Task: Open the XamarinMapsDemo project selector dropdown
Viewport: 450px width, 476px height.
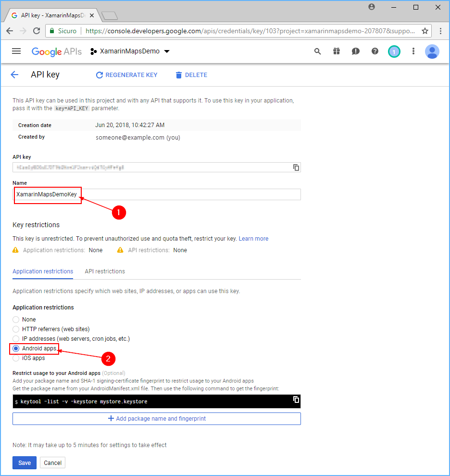Action: [x=130, y=51]
